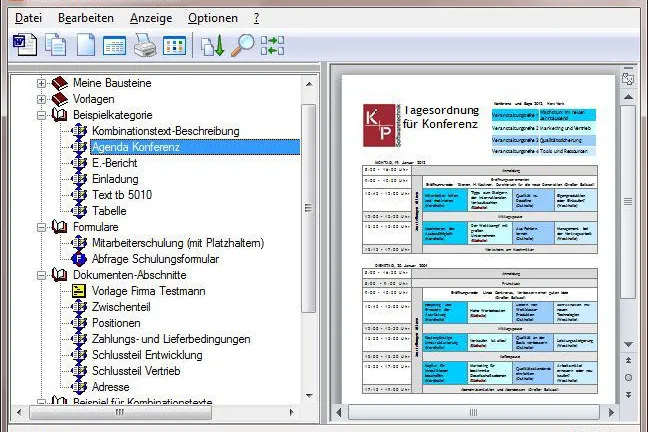Click the table window toolbar icon
The width and height of the screenshot is (648, 432).
(114, 46)
